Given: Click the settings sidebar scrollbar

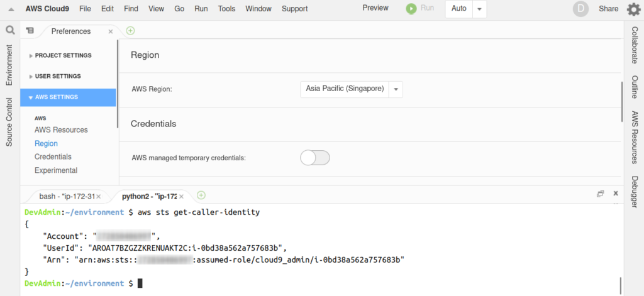Looking at the screenshot, I should pyautogui.click(x=117, y=84).
